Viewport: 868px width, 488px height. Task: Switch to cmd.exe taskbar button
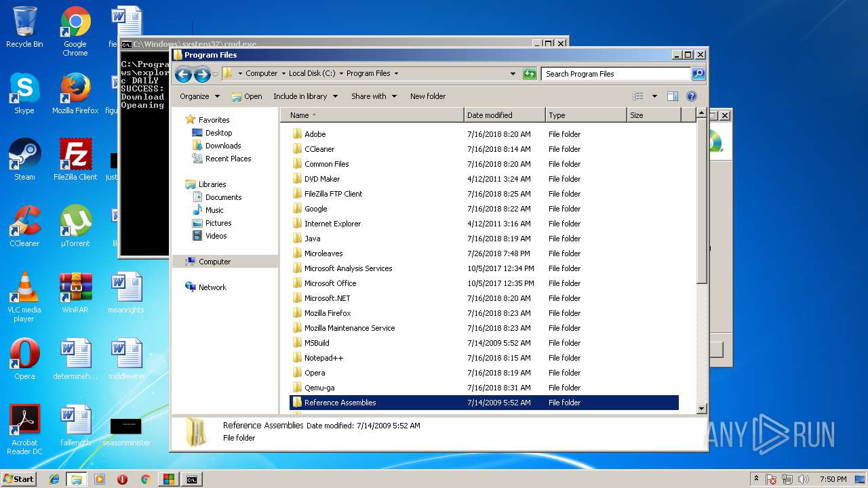192,479
